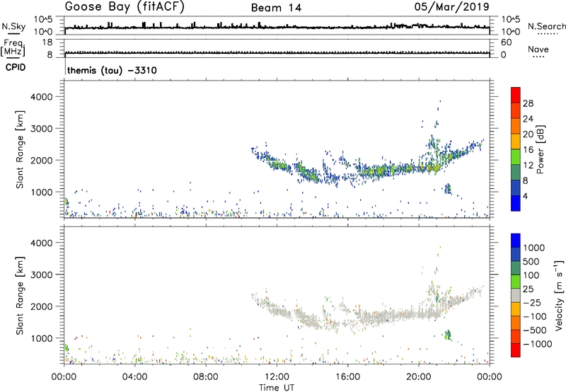Click the 'N.Sky' label
This screenshot has height=392, width=566.
pyautogui.click(x=13, y=26)
